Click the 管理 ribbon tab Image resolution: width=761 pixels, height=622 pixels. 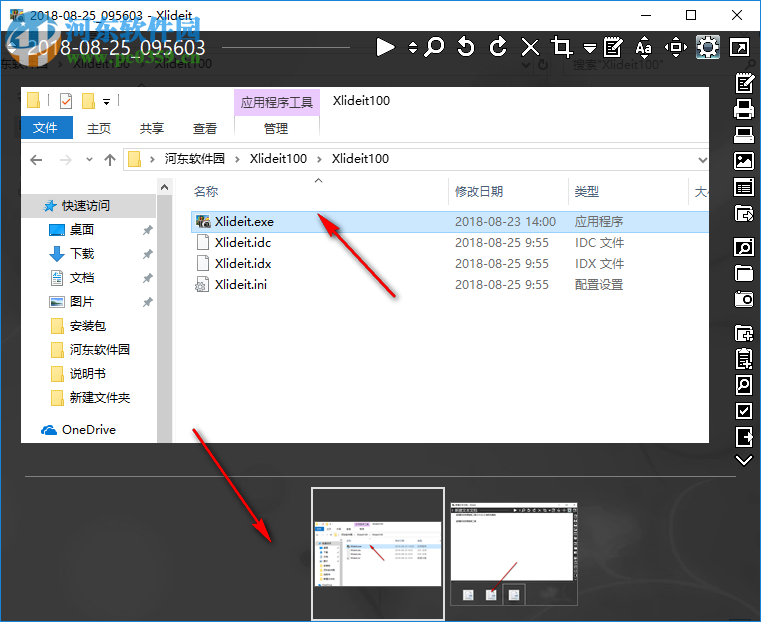(x=276, y=128)
